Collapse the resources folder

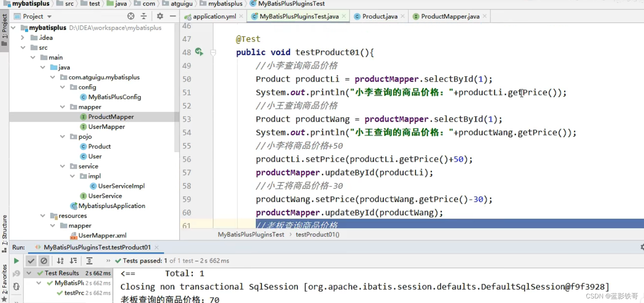42,216
